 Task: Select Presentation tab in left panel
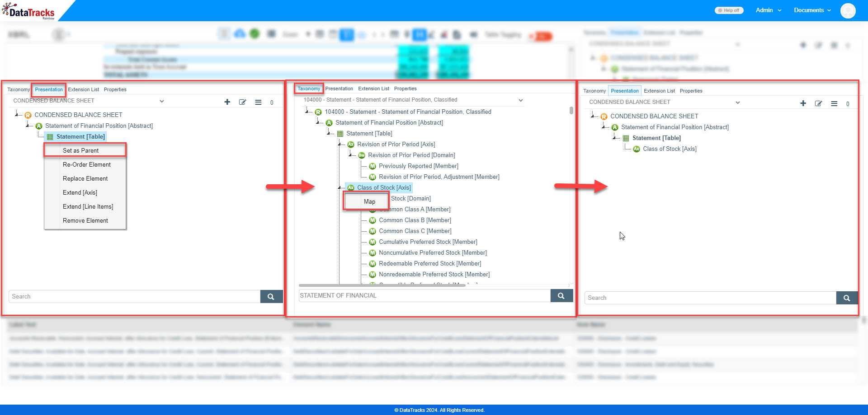point(49,89)
